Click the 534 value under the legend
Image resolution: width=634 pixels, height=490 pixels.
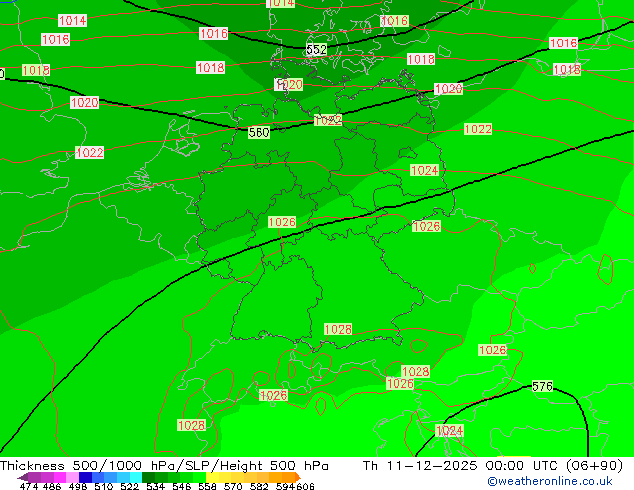155,486
